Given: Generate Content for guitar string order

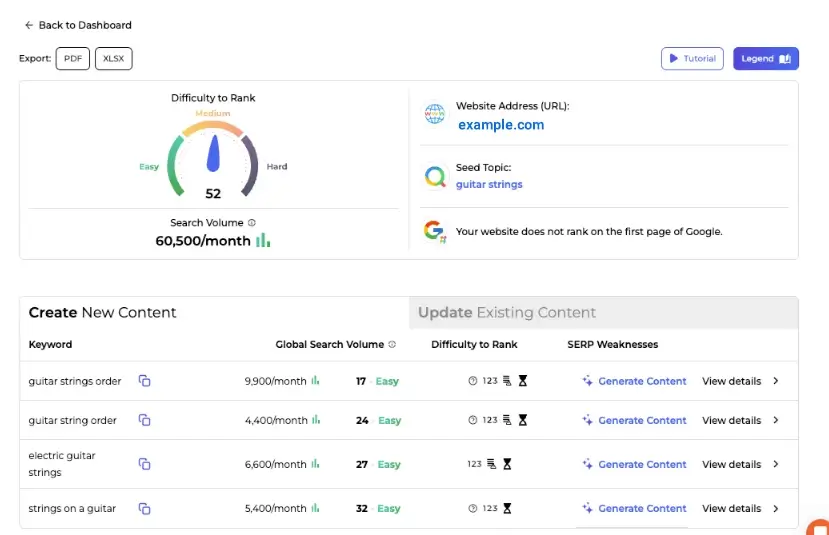Looking at the screenshot, I should (634, 420).
